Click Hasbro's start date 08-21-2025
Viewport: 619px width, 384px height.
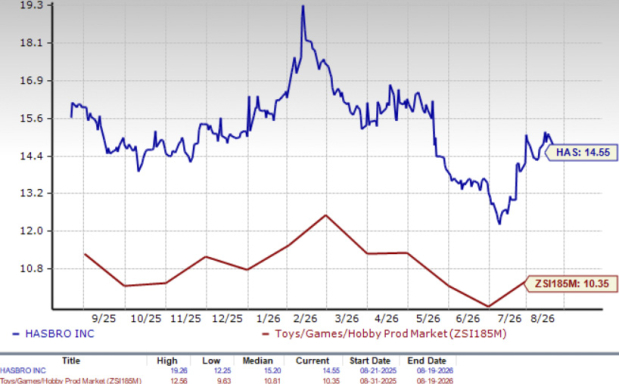(x=378, y=371)
